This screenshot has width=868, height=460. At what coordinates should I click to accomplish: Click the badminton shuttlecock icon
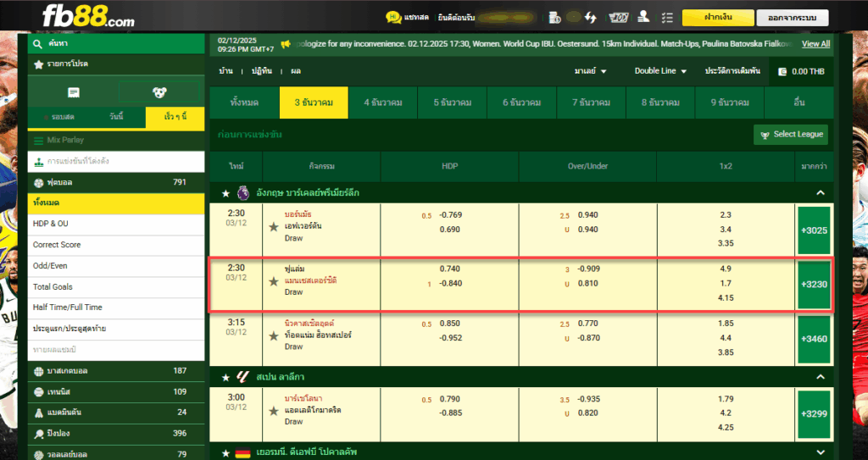[x=39, y=413]
